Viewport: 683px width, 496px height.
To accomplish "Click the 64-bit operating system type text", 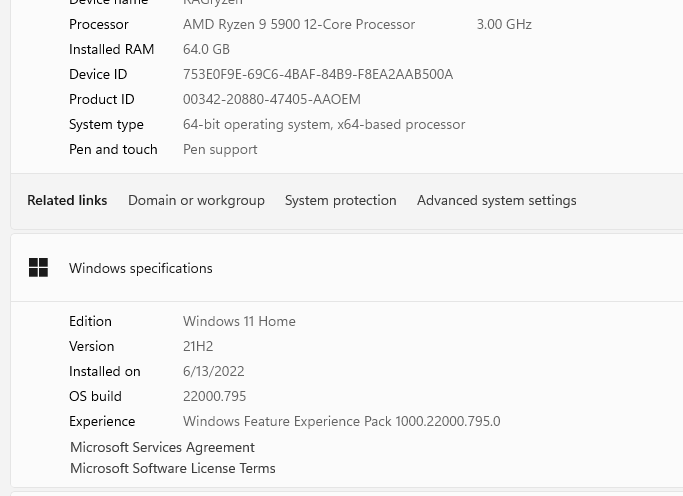I will point(324,124).
